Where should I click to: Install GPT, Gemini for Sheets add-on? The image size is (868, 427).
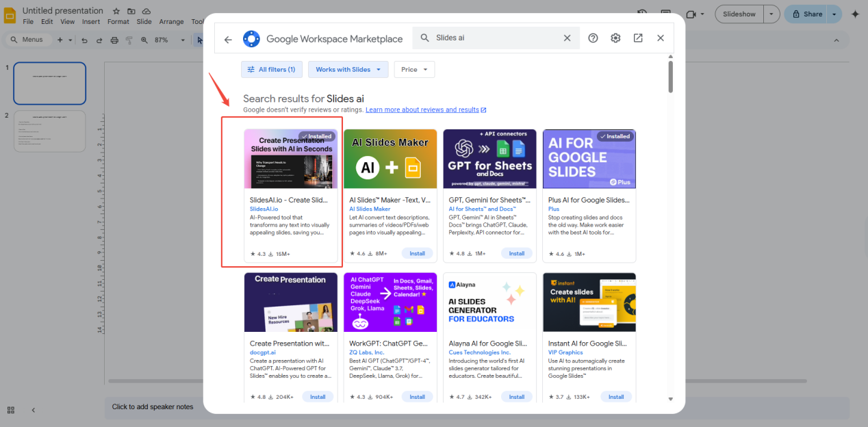pos(517,253)
